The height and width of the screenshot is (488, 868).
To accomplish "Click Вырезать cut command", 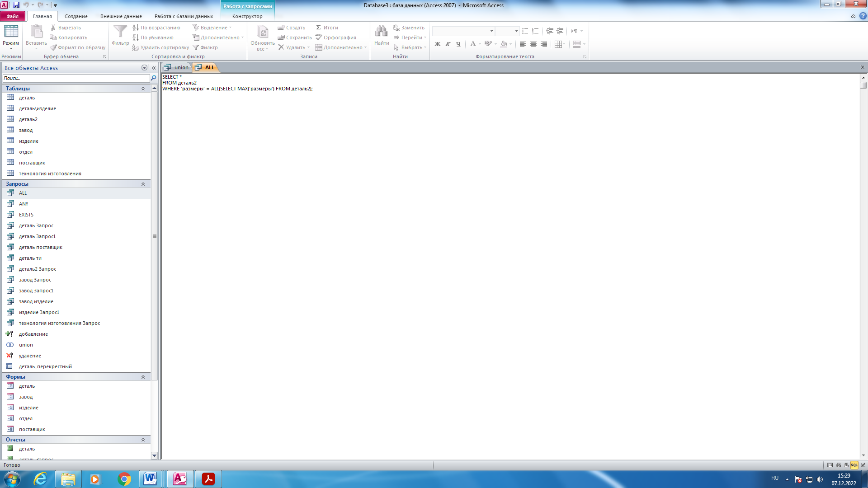I will point(66,28).
